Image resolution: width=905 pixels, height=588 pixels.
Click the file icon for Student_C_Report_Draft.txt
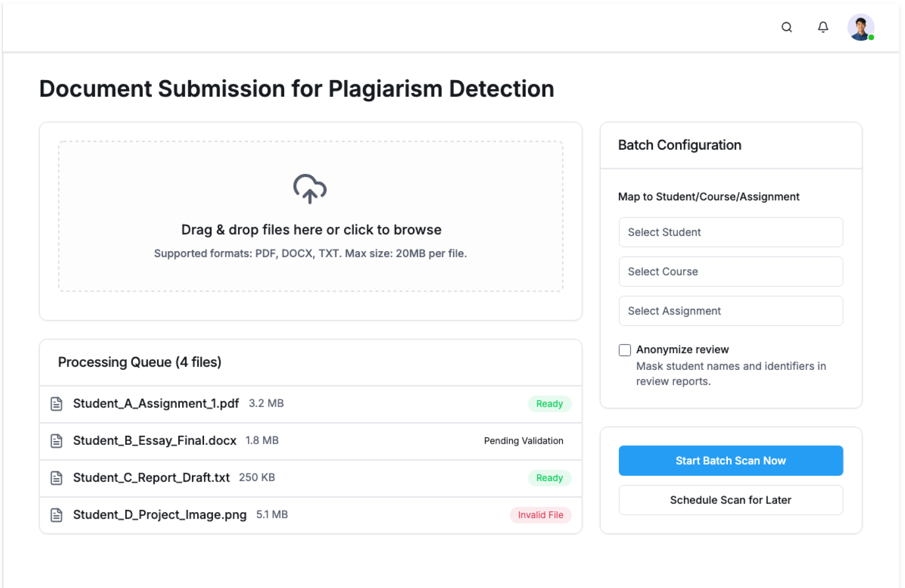tap(57, 478)
